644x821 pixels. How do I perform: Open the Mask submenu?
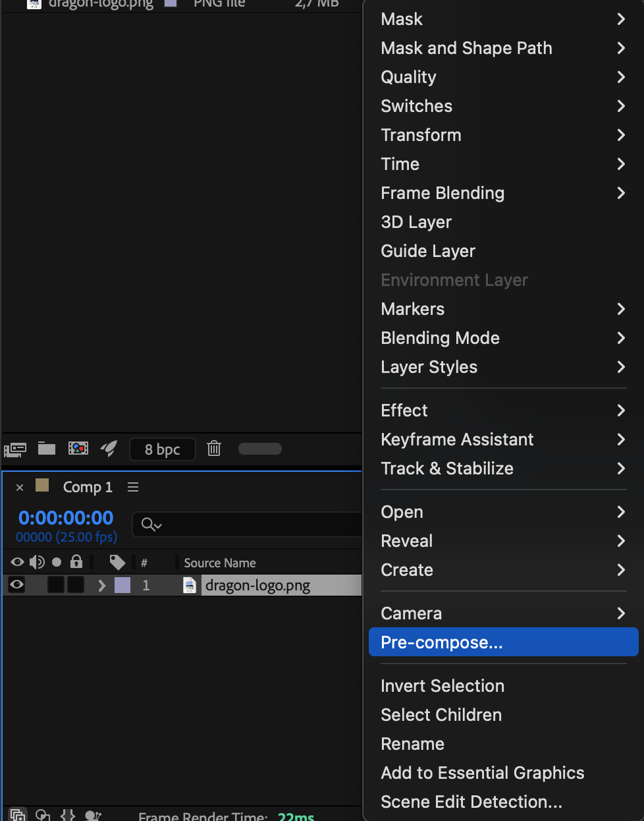tap(503, 19)
